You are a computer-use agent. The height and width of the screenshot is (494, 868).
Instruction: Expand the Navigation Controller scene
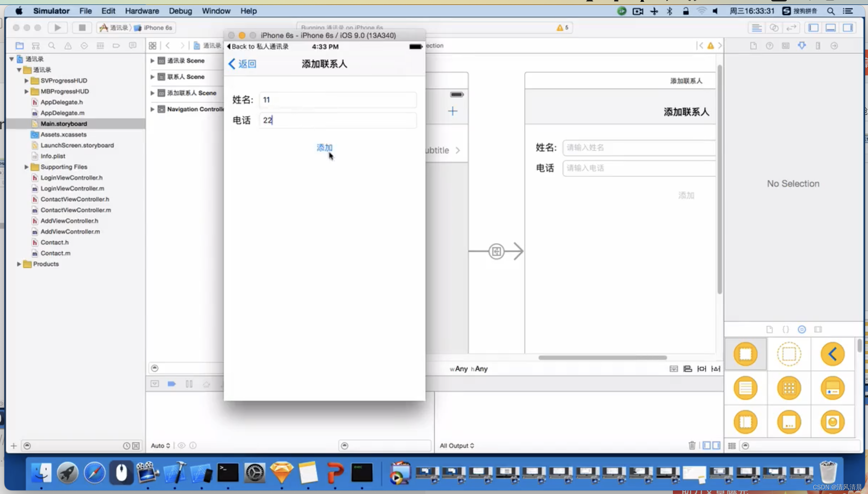pos(152,109)
